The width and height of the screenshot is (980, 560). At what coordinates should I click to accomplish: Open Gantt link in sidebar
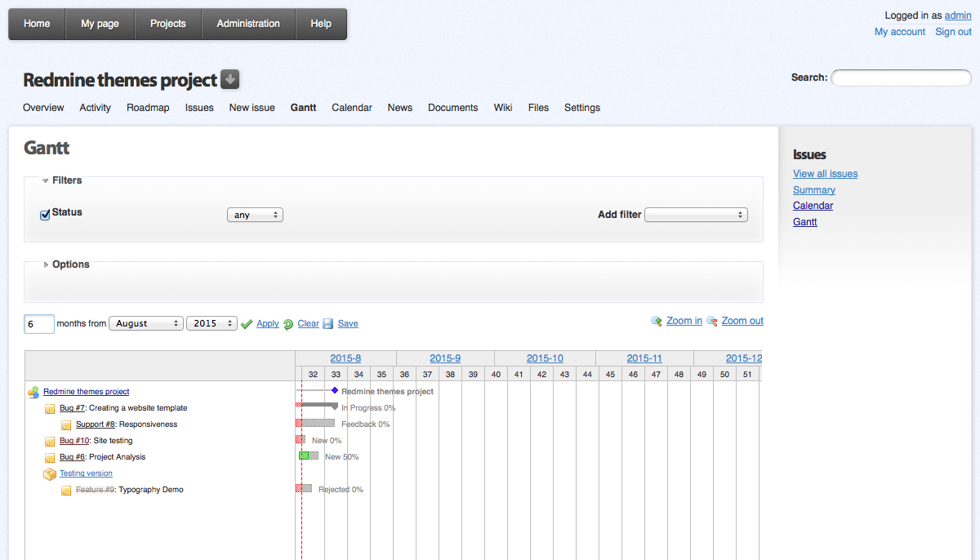[805, 222]
